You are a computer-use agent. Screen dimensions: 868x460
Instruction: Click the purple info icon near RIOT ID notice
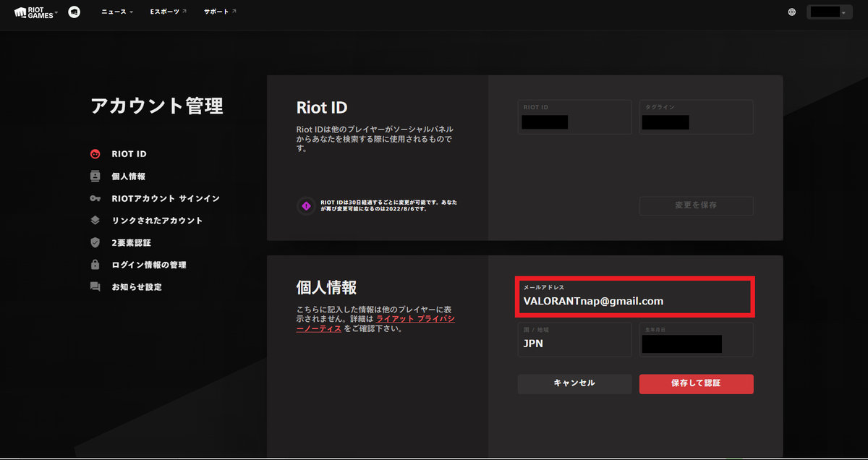pyautogui.click(x=306, y=206)
